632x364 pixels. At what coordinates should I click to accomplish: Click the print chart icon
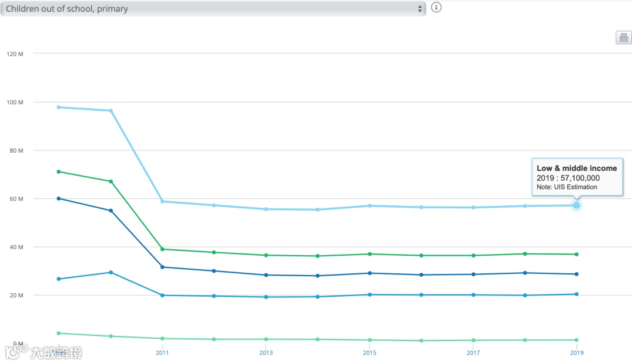624,37
